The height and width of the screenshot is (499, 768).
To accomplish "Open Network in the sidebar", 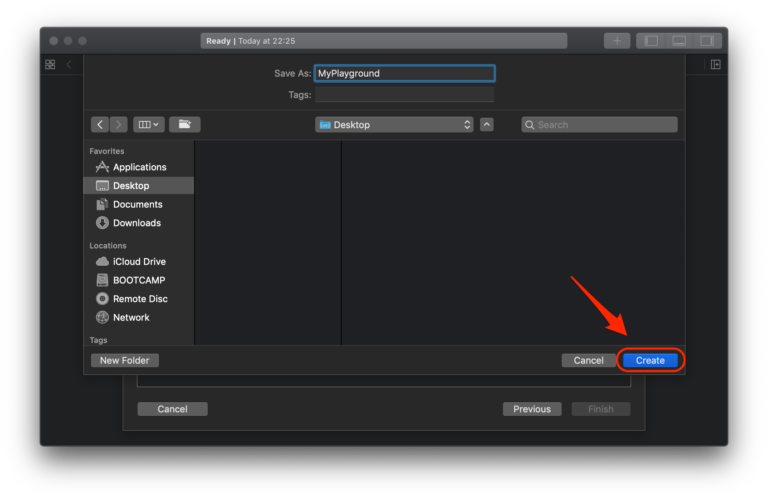I will pos(131,317).
